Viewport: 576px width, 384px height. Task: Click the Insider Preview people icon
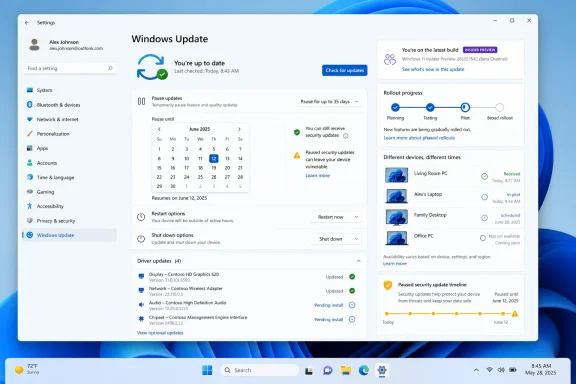pos(390,60)
